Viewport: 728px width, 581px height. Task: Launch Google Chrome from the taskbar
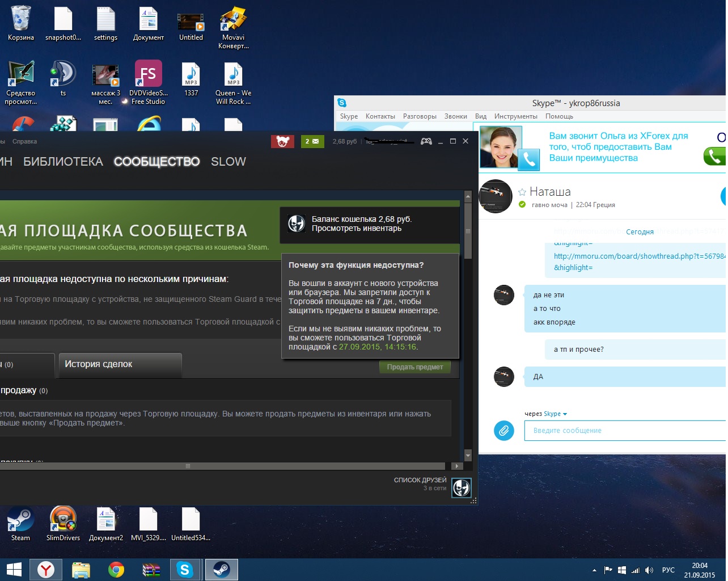(x=116, y=570)
